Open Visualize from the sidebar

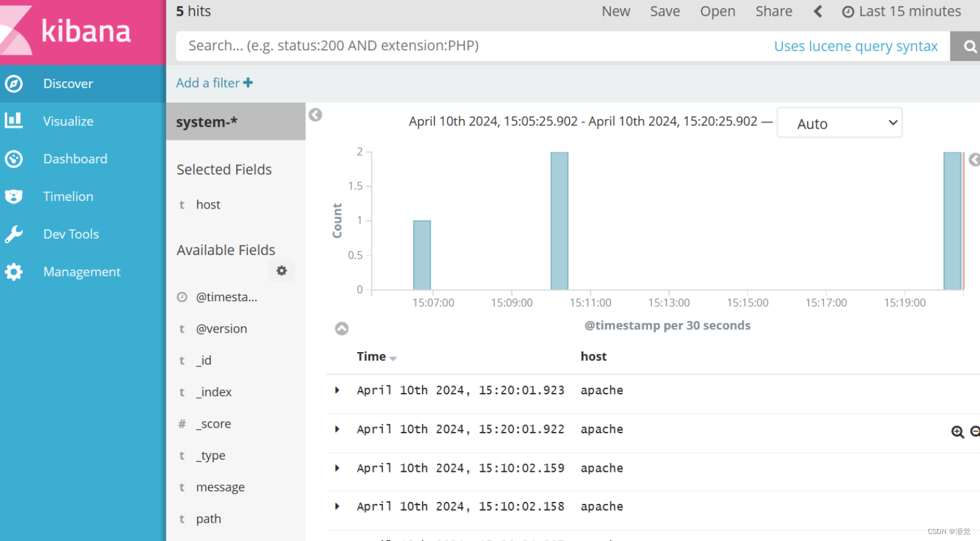pos(83,121)
